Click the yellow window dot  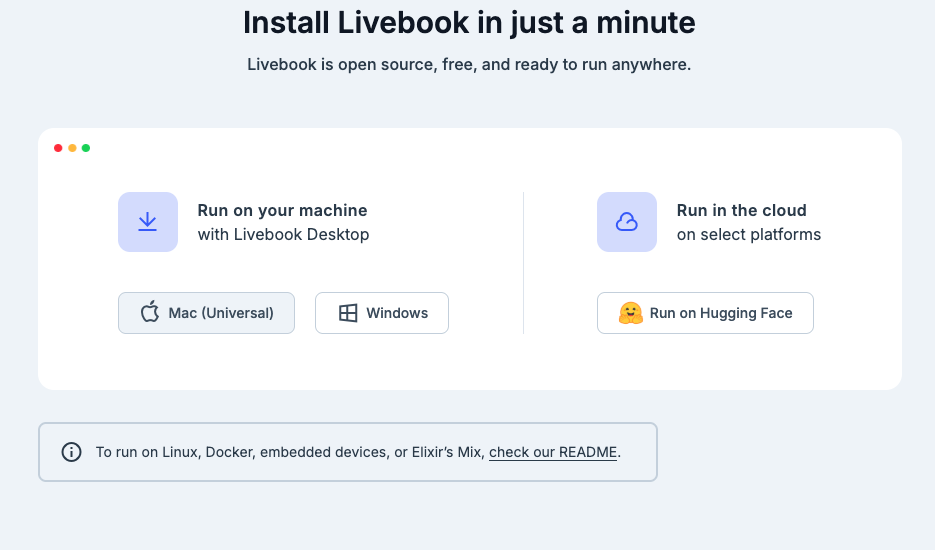tap(72, 148)
